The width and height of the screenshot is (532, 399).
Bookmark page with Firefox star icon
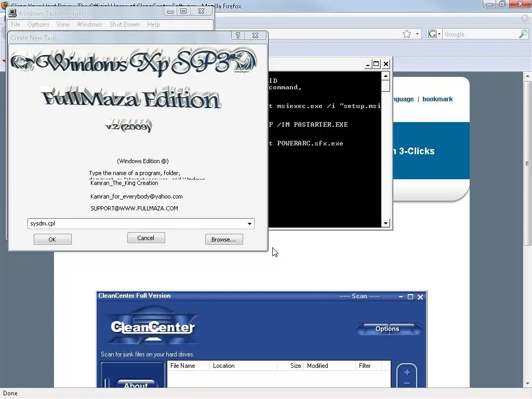click(406, 34)
